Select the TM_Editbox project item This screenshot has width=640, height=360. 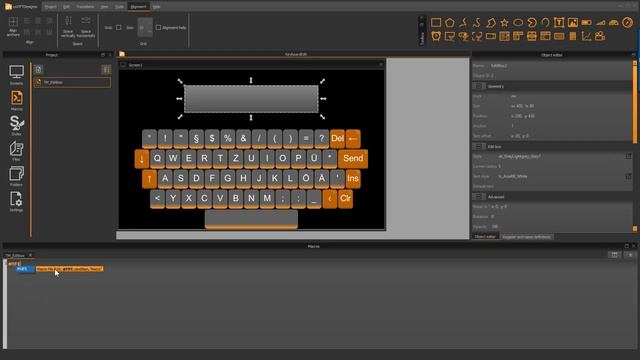click(x=72, y=82)
